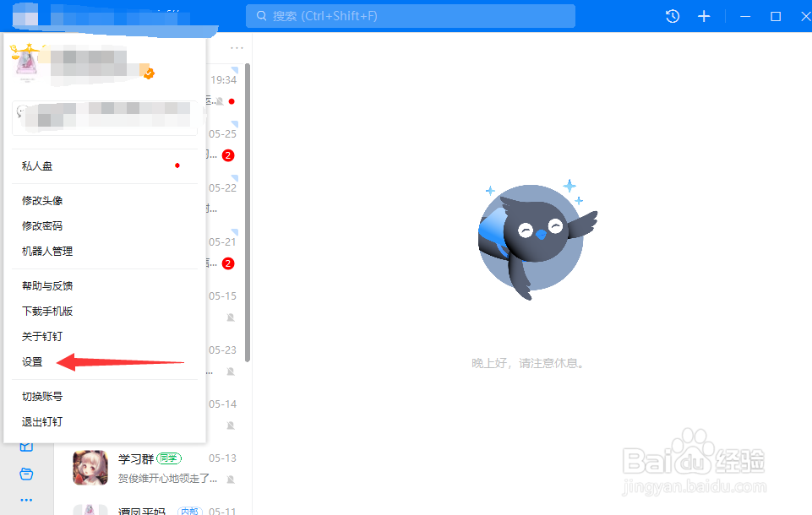Screen dimensions: 812x515
Task: Click the unread badge on 05-25 conversation
Action: (x=228, y=155)
